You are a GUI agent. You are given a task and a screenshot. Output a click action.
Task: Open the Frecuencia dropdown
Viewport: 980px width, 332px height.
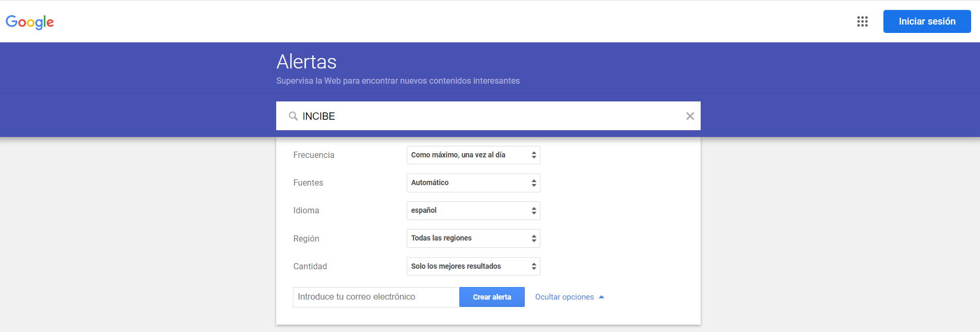[473, 155]
